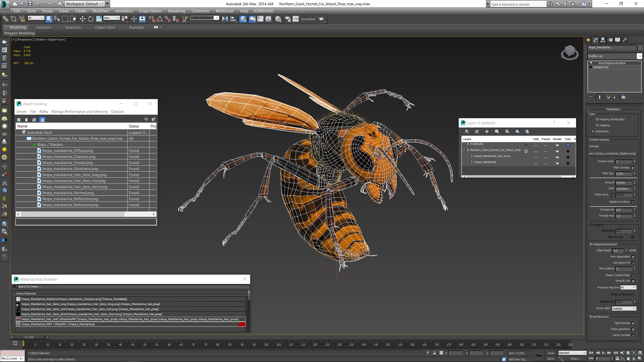Screen dimensions: 644x362
Task: Select 3D mapping radio button
Action: (593, 125)
